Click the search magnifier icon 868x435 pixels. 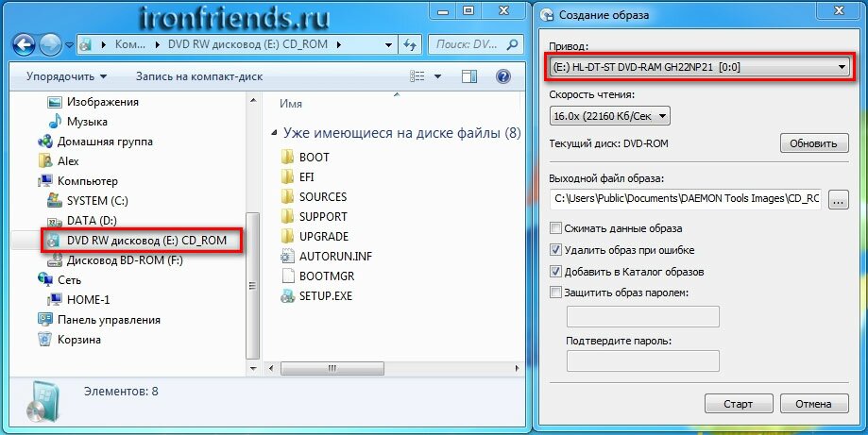point(513,44)
